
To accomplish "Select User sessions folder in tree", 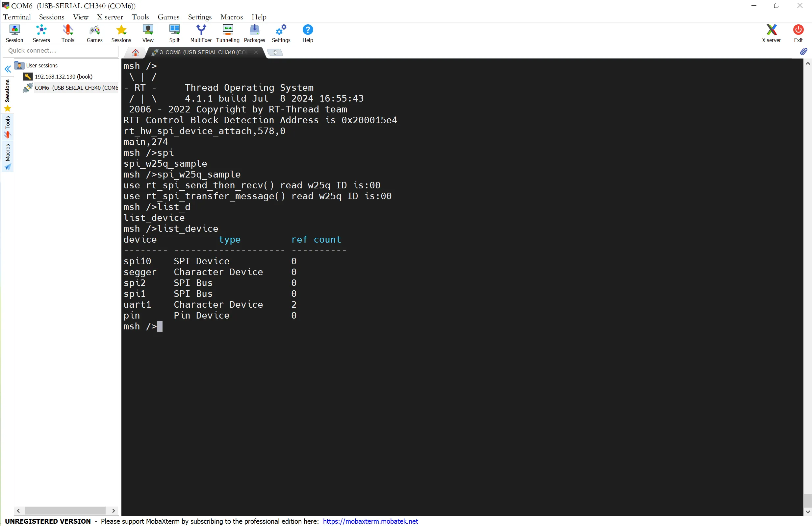I will point(42,65).
